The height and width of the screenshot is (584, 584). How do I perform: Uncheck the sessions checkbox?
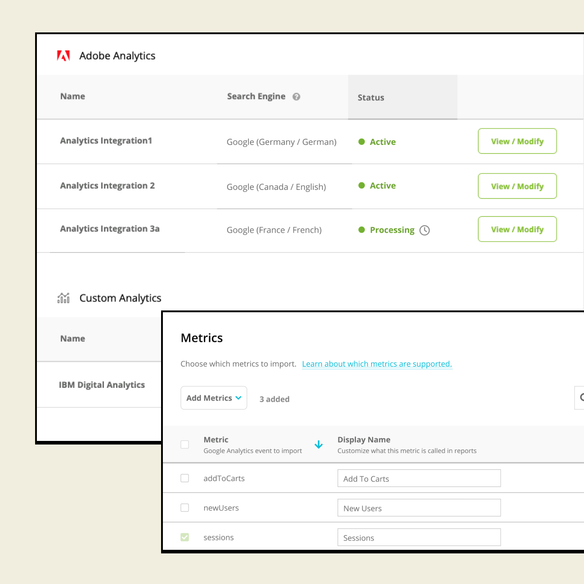click(184, 537)
